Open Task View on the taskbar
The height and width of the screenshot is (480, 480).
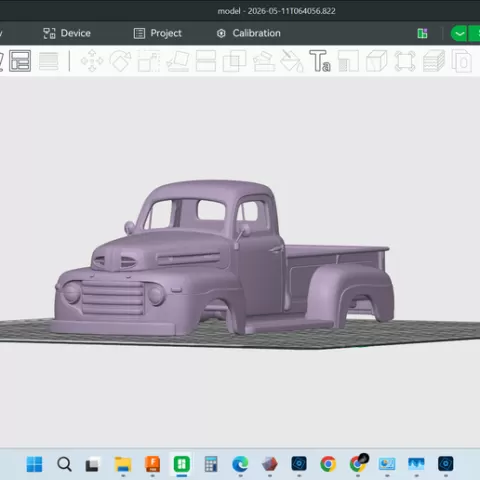pos(92,464)
